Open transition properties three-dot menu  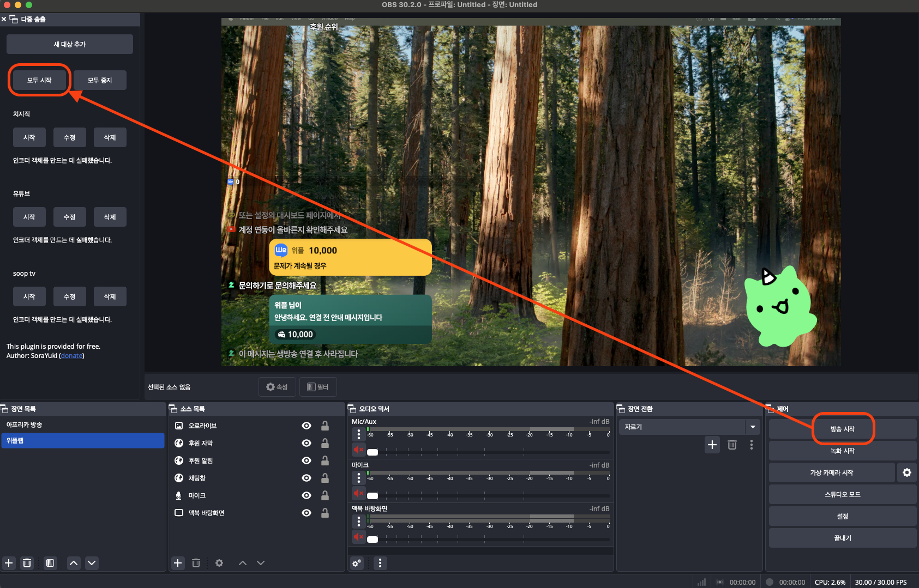pos(752,445)
